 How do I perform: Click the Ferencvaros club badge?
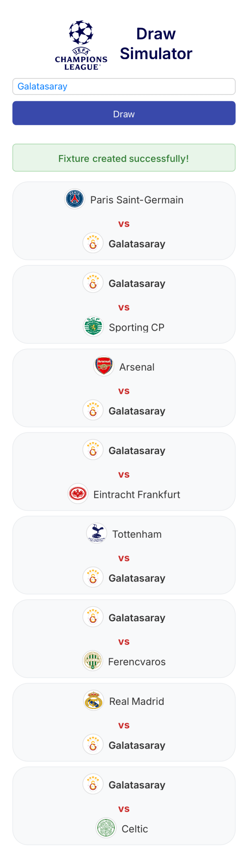pos(93,661)
